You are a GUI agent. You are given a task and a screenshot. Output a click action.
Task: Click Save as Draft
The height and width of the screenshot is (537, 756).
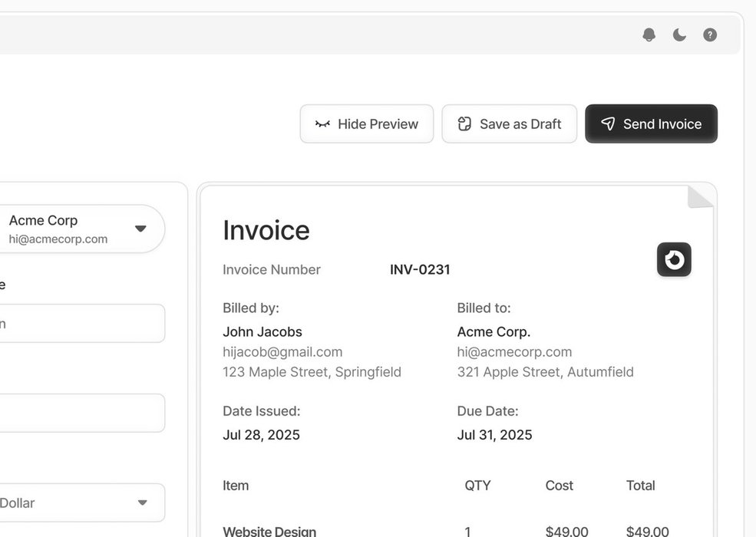(509, 124)
